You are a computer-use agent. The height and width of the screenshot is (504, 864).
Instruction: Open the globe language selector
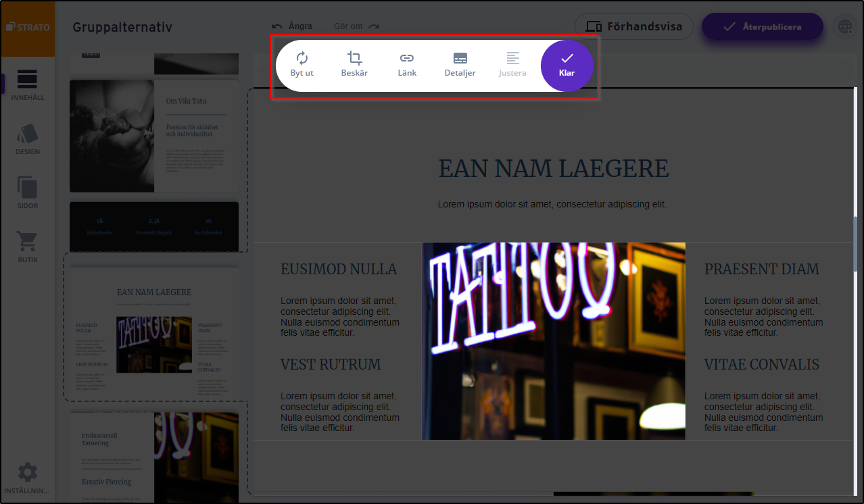844,27
